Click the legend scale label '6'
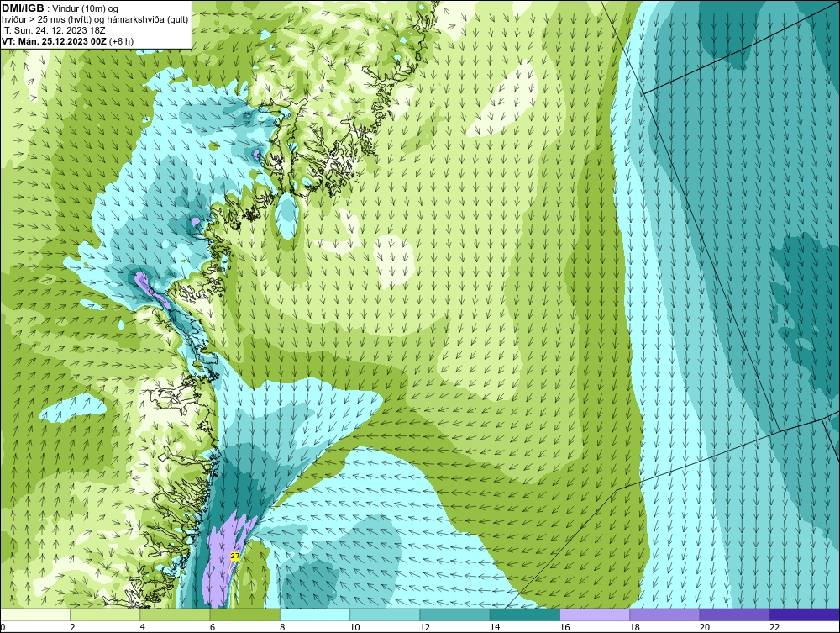The width and height of the screenshot is (840, 633). (213, 627)
